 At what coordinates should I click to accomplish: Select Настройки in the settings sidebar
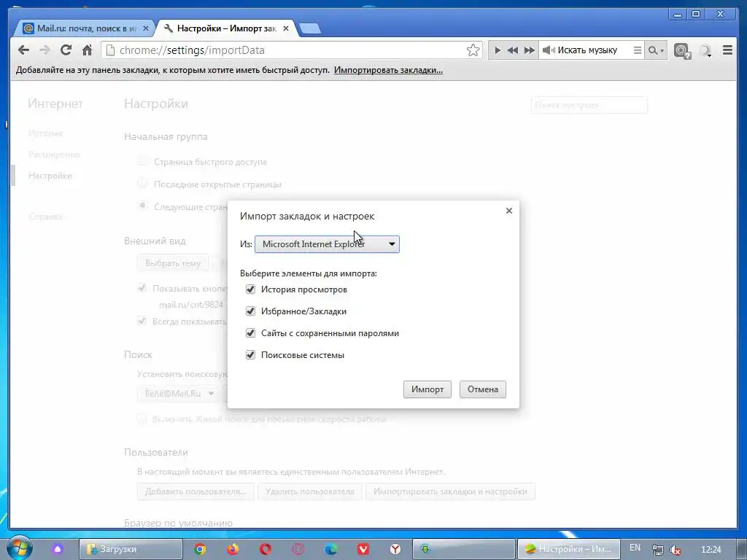(50, 176)
